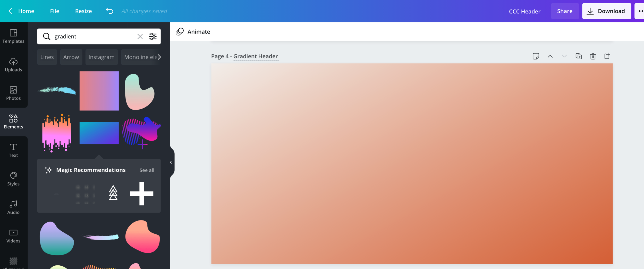This screenshot has width=644, height=269.
Task: Open the Elements panel in sidebar
Action: tap(13, 122)
